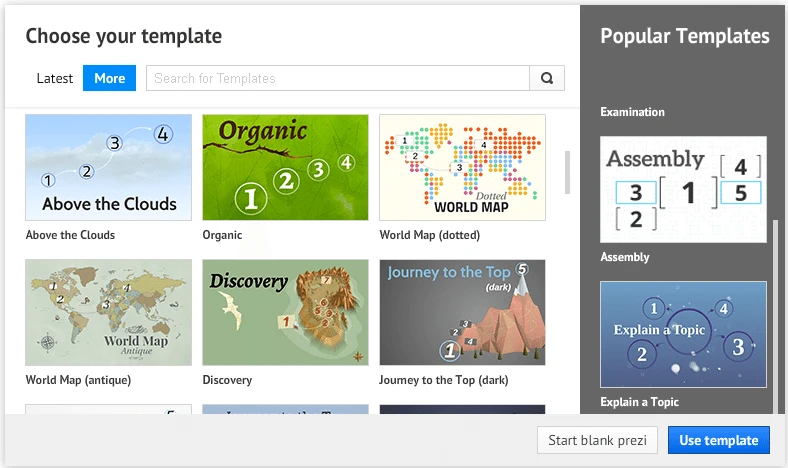The image size is (788, 468).
Task: Click the Use template button
Action: (x=719, y=440)
